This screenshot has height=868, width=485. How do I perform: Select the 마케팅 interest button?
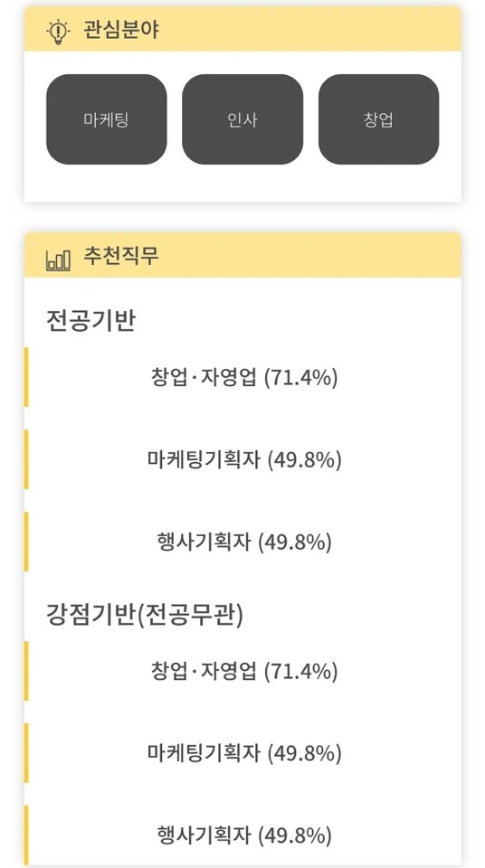(107, 119)
